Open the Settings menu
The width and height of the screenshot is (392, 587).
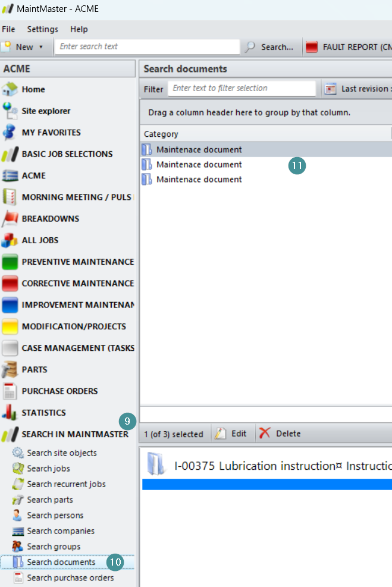point(43,29)
